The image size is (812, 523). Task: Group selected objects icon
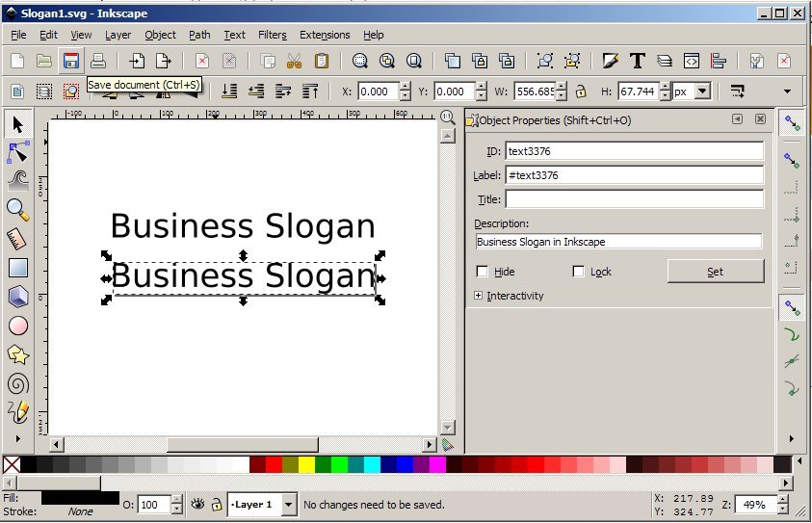(x=545, y=61)
